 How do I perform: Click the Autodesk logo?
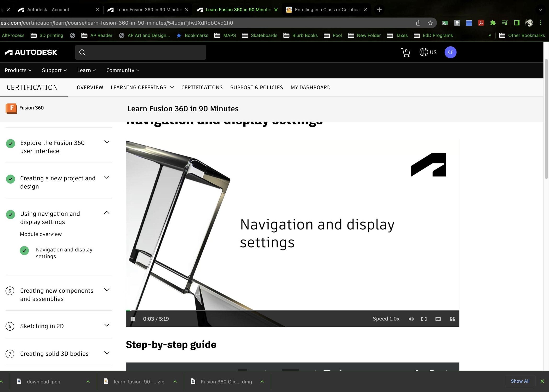[x=31, y=52]
